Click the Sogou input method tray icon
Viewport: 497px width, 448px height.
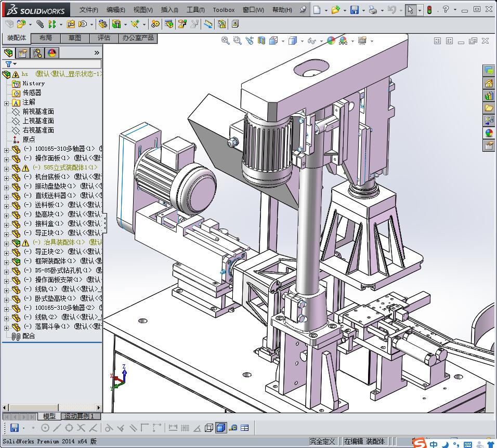[x=419, y=443]
